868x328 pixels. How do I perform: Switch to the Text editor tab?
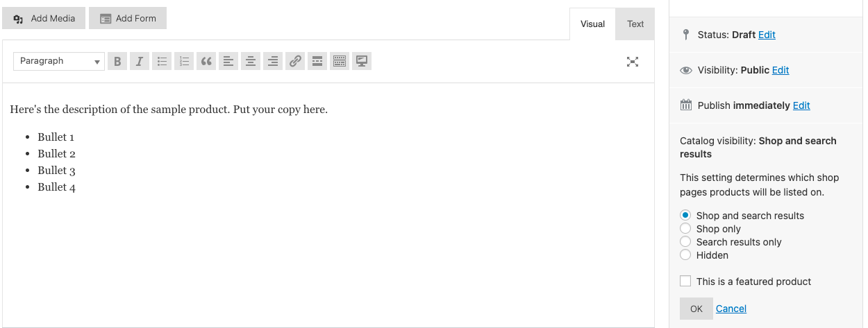(635, 24)
